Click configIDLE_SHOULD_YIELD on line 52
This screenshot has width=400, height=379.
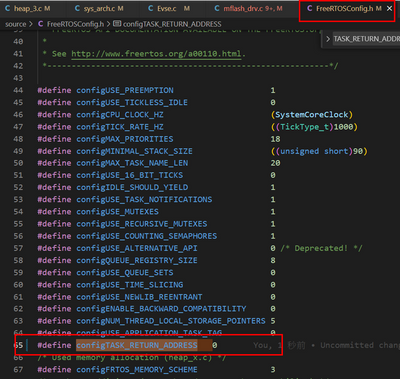coord(132,187)
